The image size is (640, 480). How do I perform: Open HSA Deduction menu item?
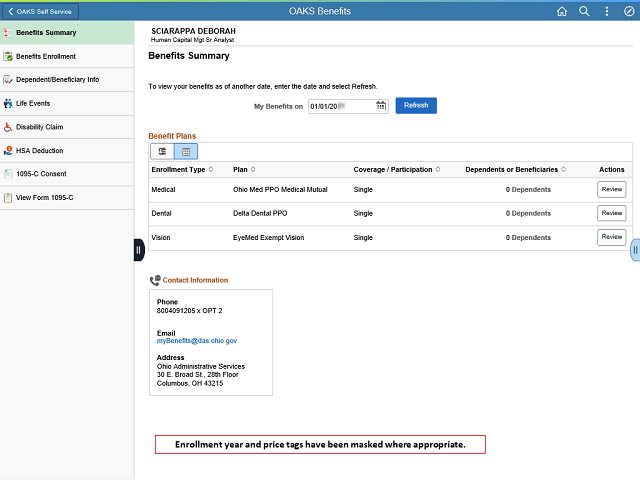click(67, 151)
